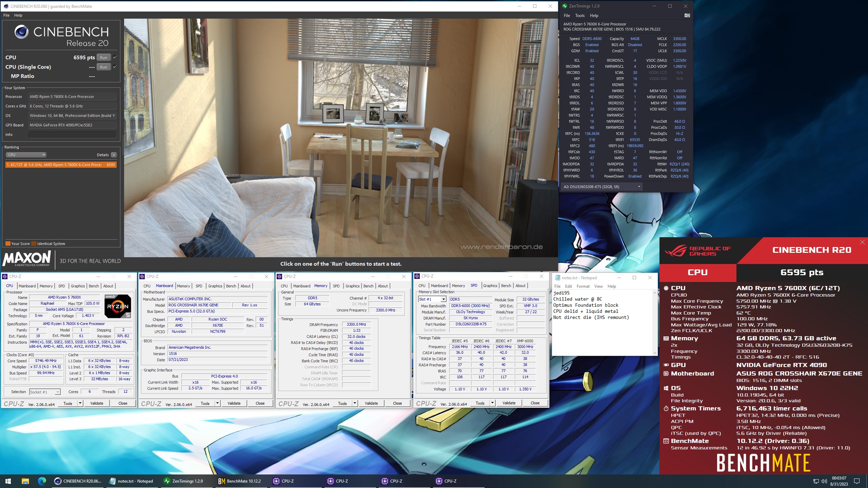Screen dimensions: 868x488
Task: Click Cinebench logo icon in title bar
Action: tap(6, 6)
